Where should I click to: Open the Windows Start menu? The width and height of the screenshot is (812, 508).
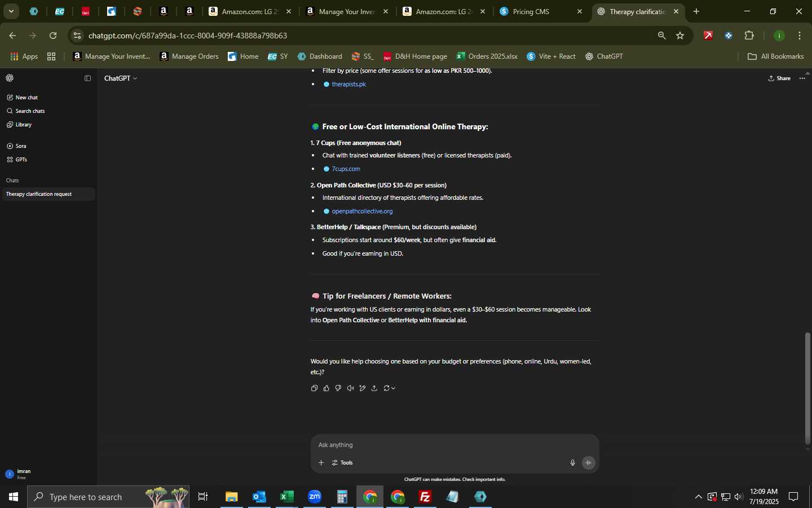pyautogui.click(x=14, y=497)
